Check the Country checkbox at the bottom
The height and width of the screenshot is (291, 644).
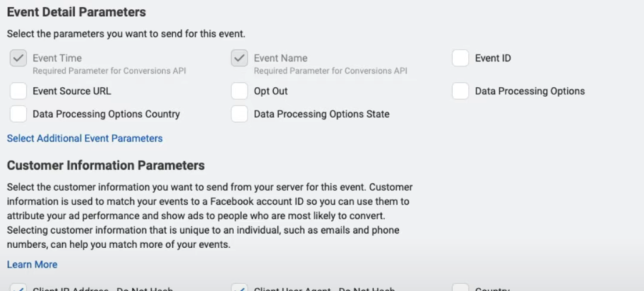click(460, 288)
